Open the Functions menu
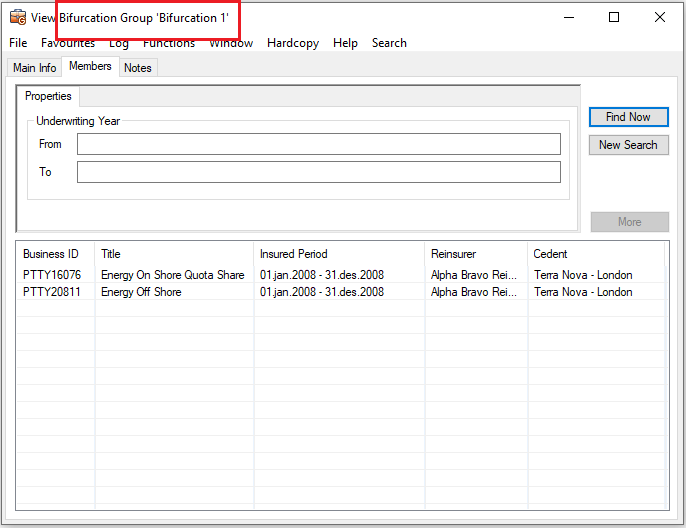686x528 pixels. [168, 43]
